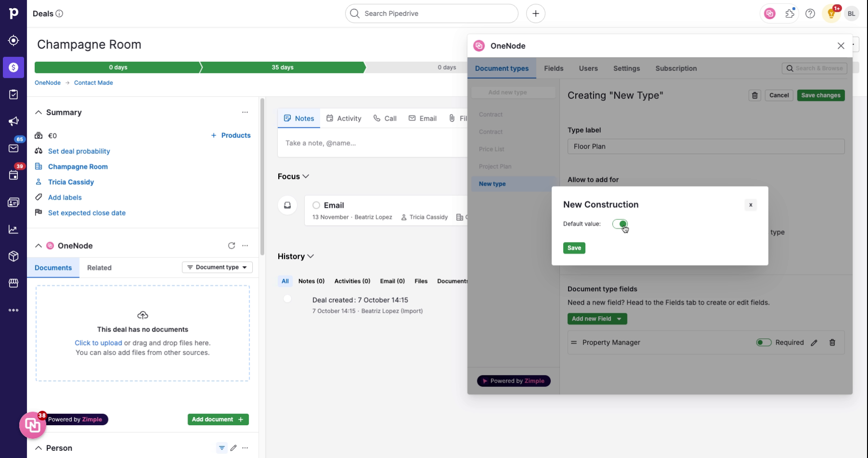This screenshot has width=868, height=458.
Task: Collapse the OneNode section
Action: pos(39,245)
